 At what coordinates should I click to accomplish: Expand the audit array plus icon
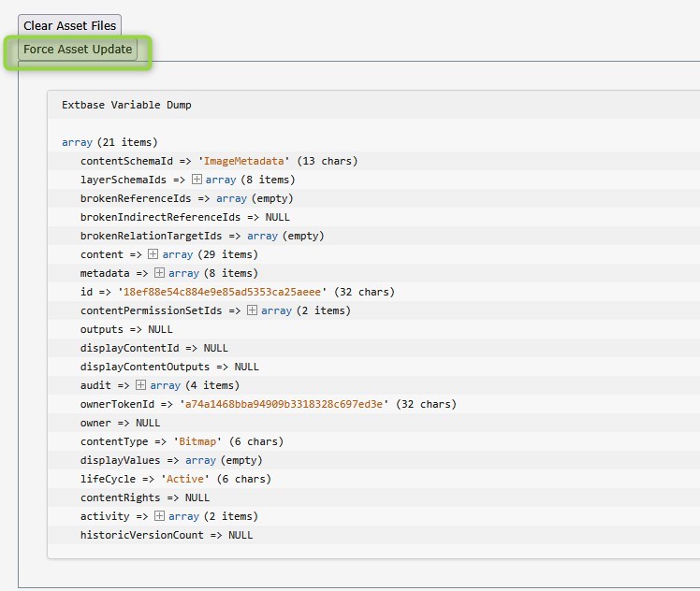140,385
